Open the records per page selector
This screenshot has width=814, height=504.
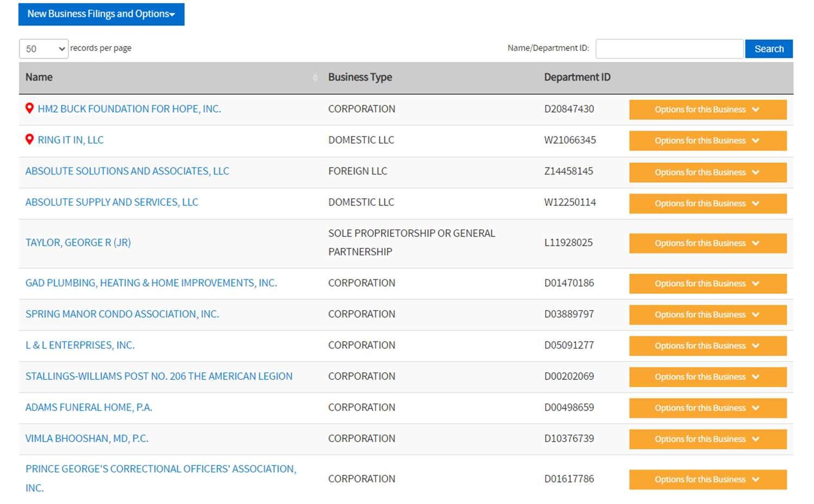44,49
